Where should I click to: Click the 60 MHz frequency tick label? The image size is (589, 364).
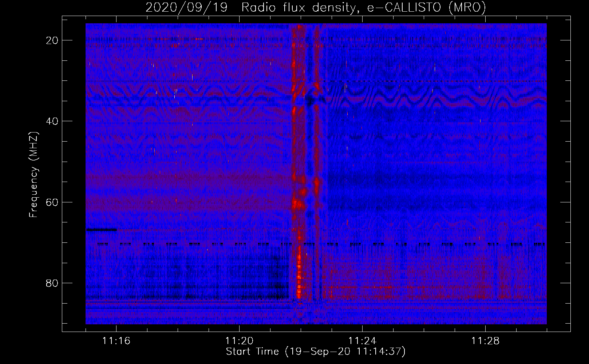(x=52, y=202)
